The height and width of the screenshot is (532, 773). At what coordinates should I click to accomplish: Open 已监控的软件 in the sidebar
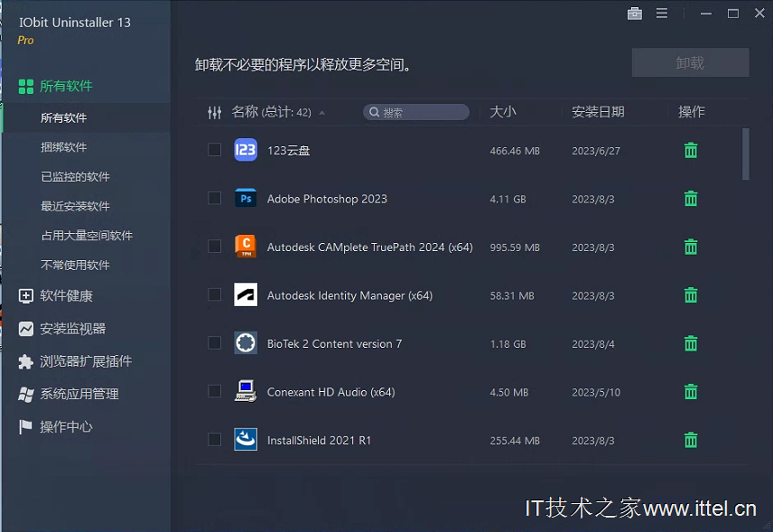point(76,177)
